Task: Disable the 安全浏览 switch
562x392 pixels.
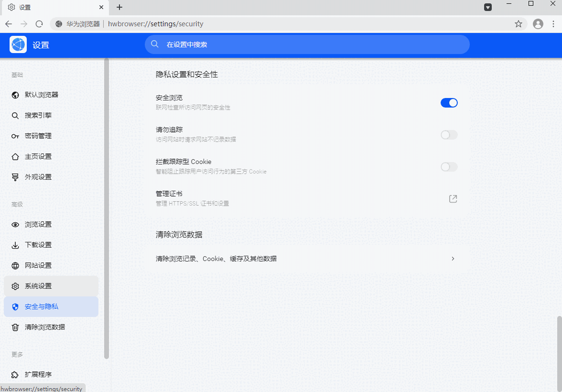Action: click(x=449, y=102)
